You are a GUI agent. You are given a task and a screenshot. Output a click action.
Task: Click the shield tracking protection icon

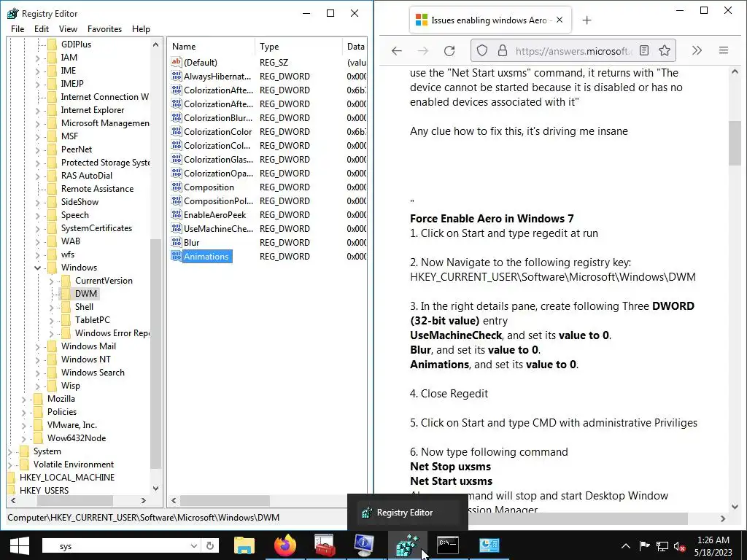pos(482,50)
